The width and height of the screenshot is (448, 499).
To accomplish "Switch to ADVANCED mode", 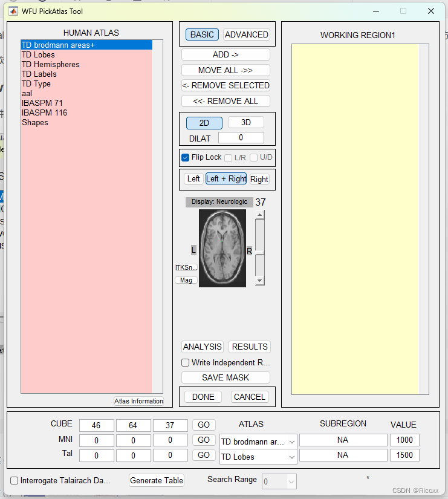I will tap(247, 34).
